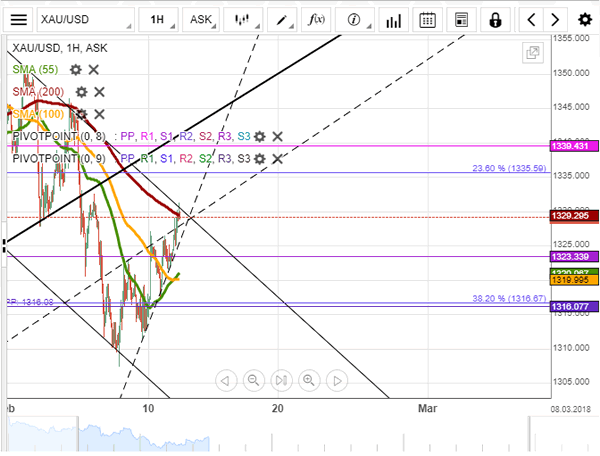Click the 38.20 % (1316.67) Fibonacci label

coord(509,298)
